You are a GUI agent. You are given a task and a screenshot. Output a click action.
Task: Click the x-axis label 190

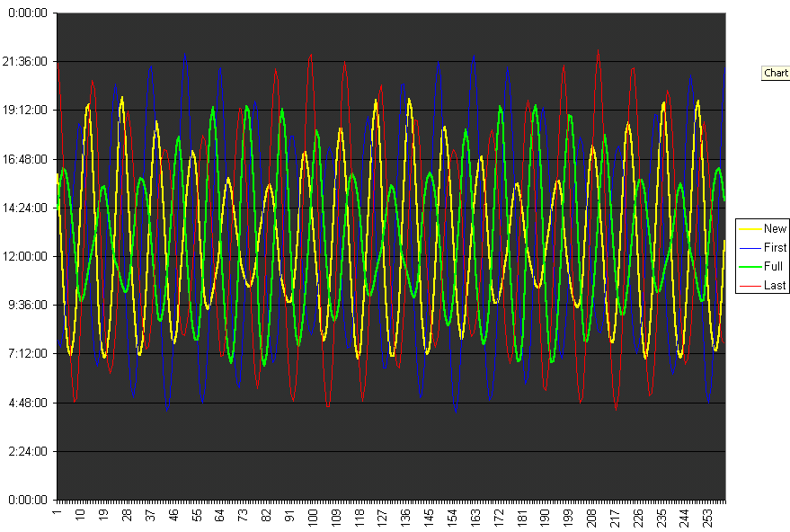(546, 518)
